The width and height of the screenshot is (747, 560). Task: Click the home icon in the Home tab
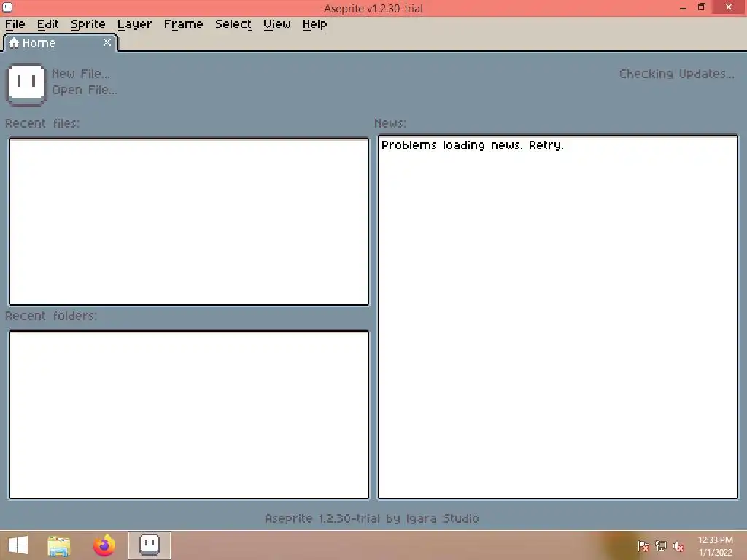pos(14,43)
